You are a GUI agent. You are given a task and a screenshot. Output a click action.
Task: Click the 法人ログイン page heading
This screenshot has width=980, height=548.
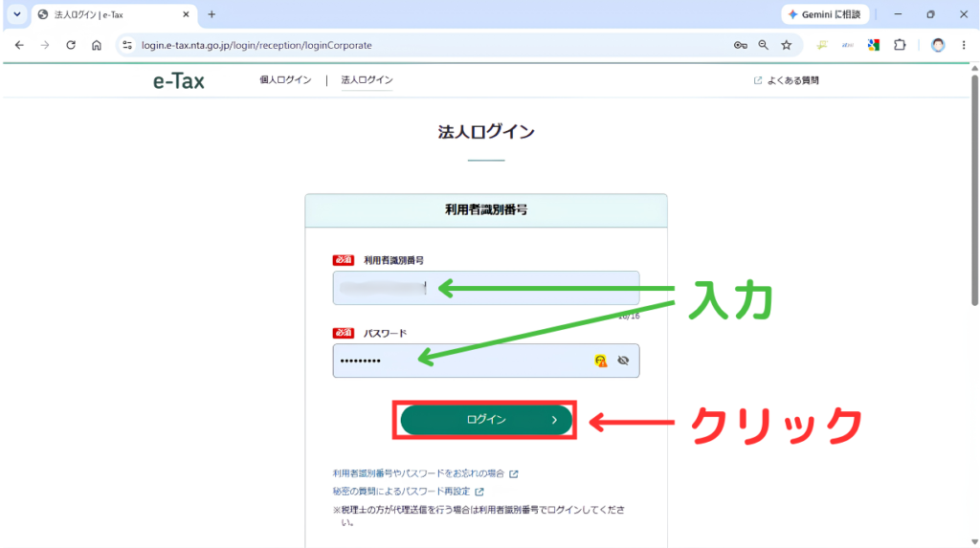485,132
